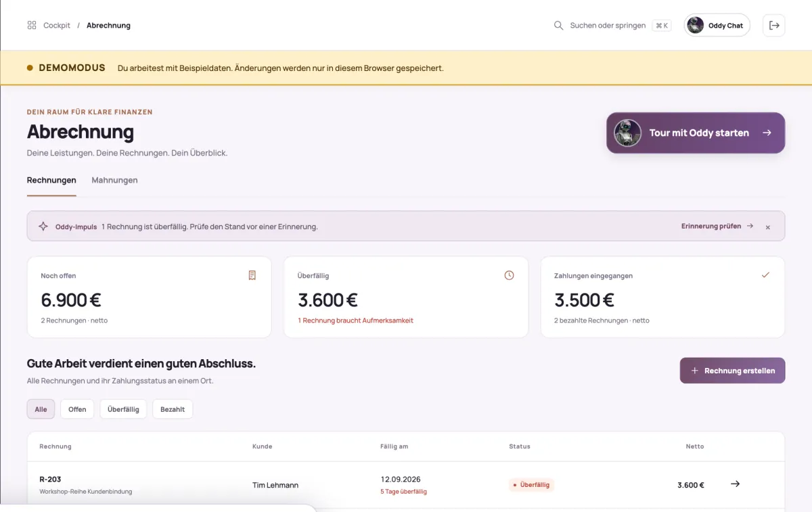Click the ⌘K shortcut badge

662,26
